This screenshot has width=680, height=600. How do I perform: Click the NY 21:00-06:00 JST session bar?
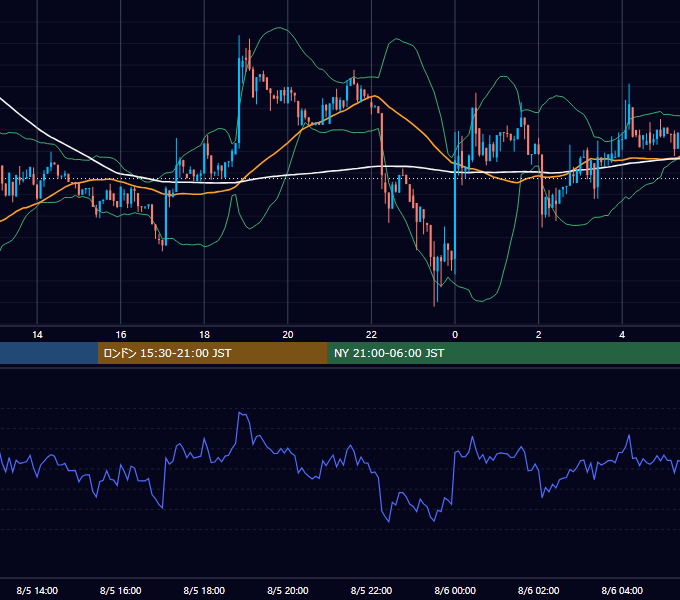tap(503, 353)
